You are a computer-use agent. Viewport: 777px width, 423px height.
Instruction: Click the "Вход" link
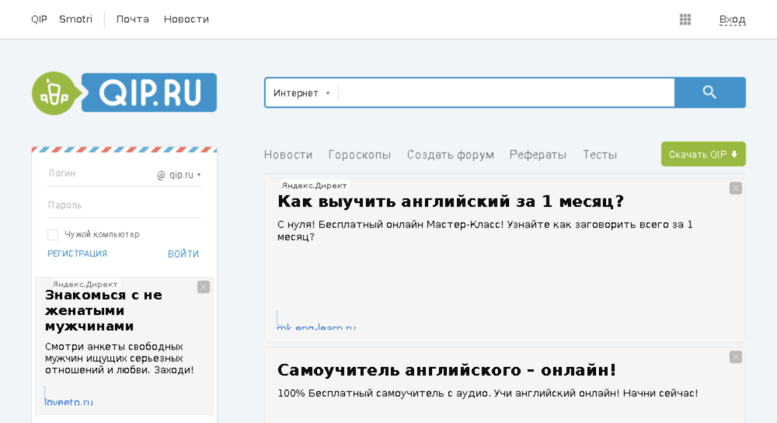[732, 19]
